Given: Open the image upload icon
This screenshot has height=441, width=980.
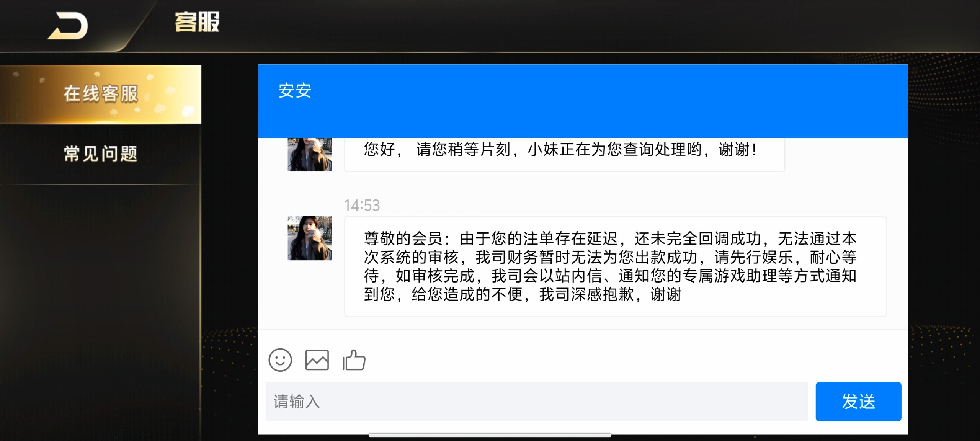Looking at the screenshot, I should pos(317,360).
